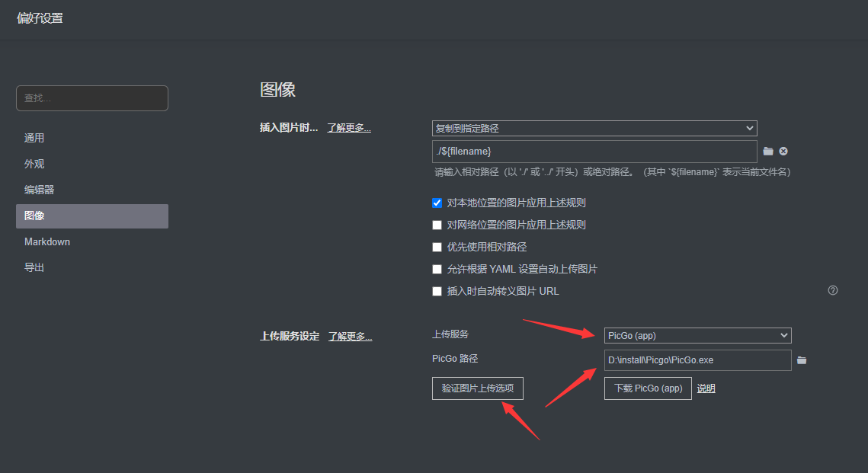
Task: Browse for PicGo executable folder
Action: click(x=802, y=360)
